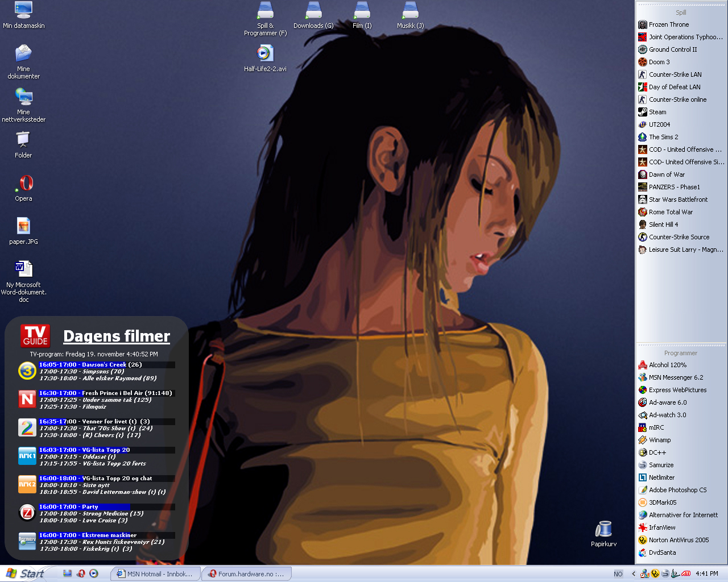Launch Doom 3 from the sidebar
Screen dimensions: 728x582
653,62
